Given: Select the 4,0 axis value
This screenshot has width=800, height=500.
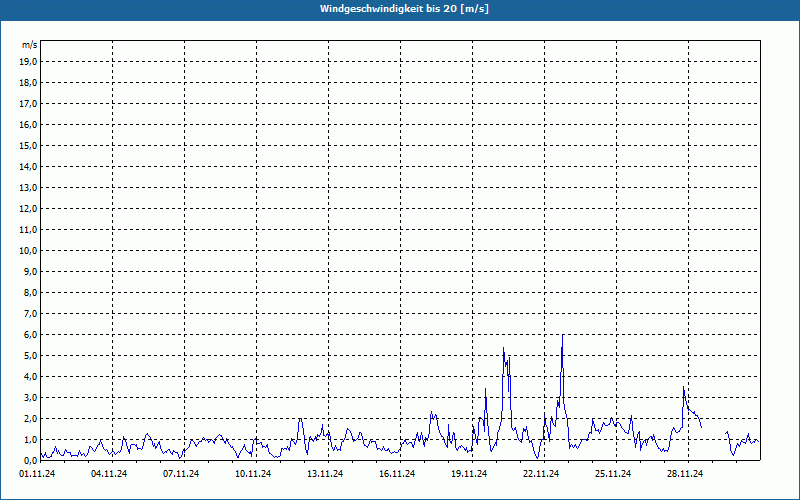Looking at the screenshot, I should coord(31,377).
